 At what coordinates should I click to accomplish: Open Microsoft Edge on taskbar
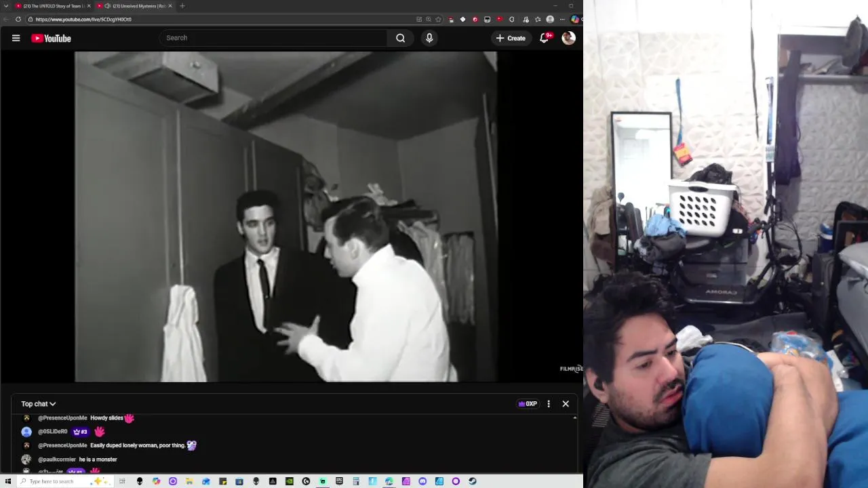[389, 481]
